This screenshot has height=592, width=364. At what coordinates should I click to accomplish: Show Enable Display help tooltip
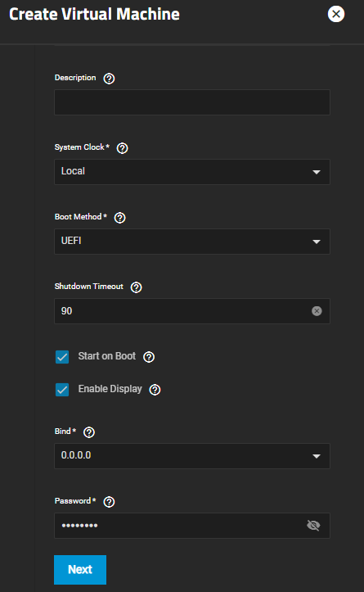point(155,390)
